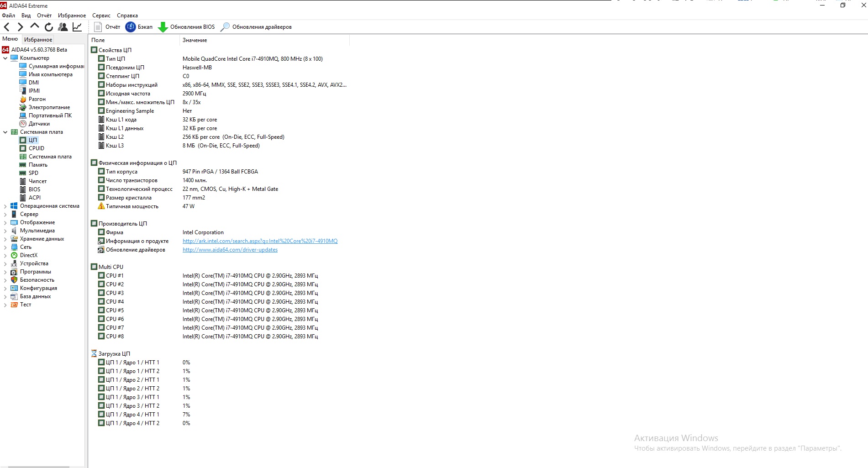Click the Память memory module icon
The height and width of the screenshot is (468, 868).
tap(23, 165)
